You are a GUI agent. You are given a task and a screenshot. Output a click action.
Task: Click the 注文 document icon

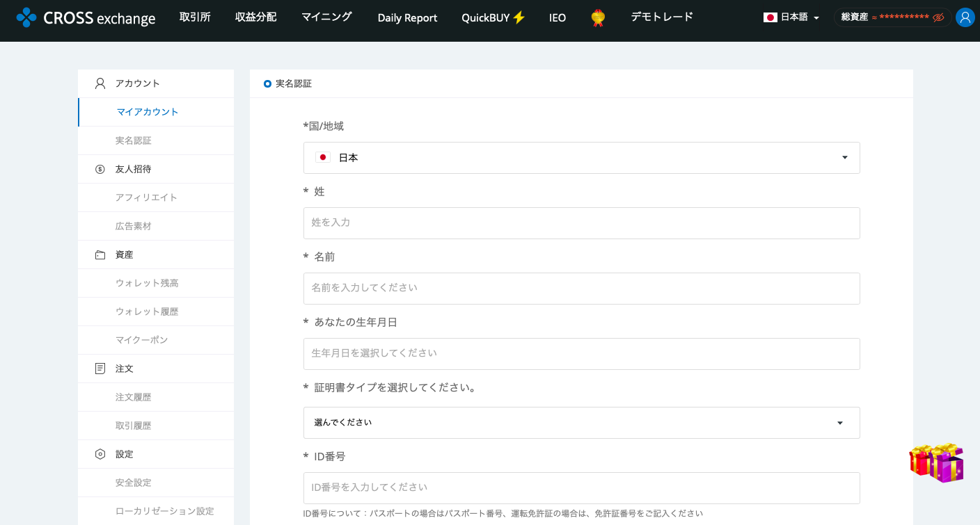(x=100, y=369)
